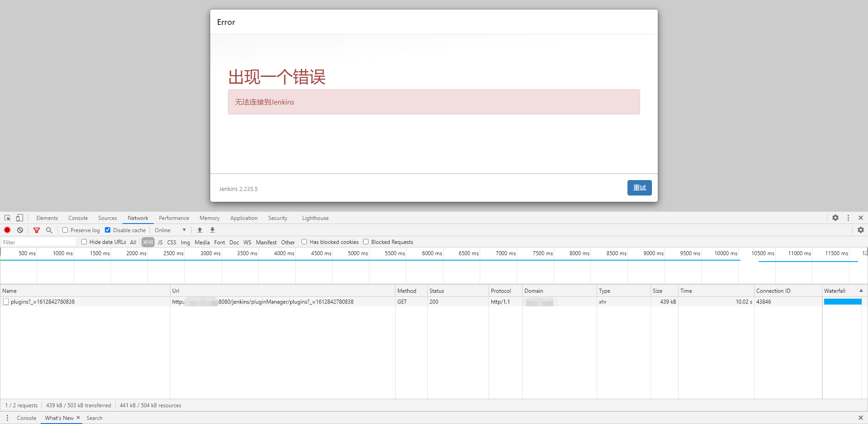Screen dimensions: 868x424
Task: Click the inspect element picker icon
Action: (x=7, y=218)
